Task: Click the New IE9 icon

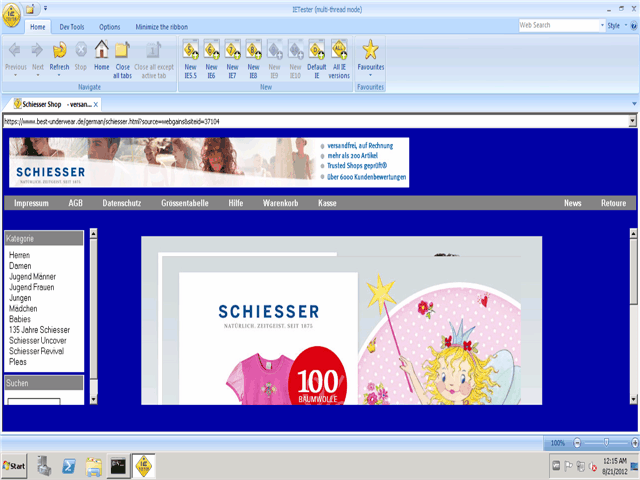Action: tap(274, 50)
